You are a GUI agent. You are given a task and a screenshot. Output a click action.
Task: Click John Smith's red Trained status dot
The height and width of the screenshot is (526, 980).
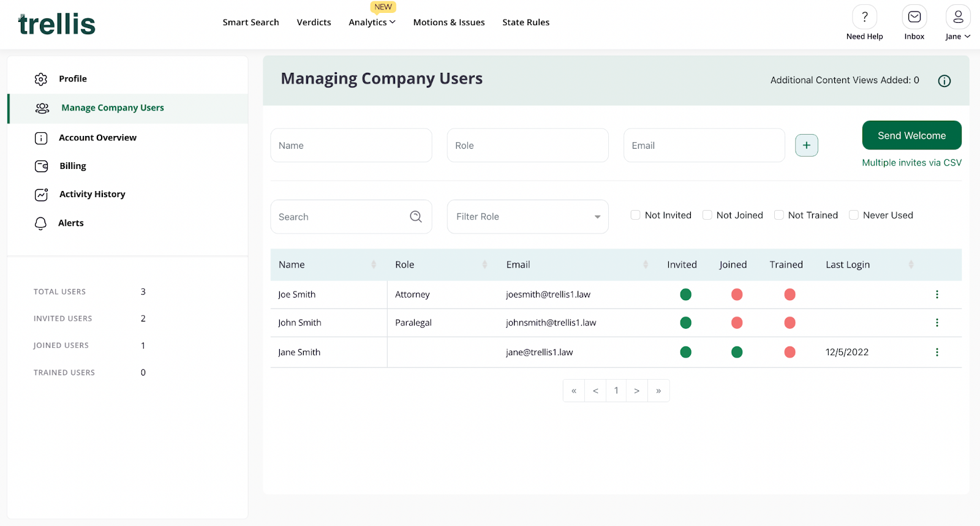coord(790,323)
